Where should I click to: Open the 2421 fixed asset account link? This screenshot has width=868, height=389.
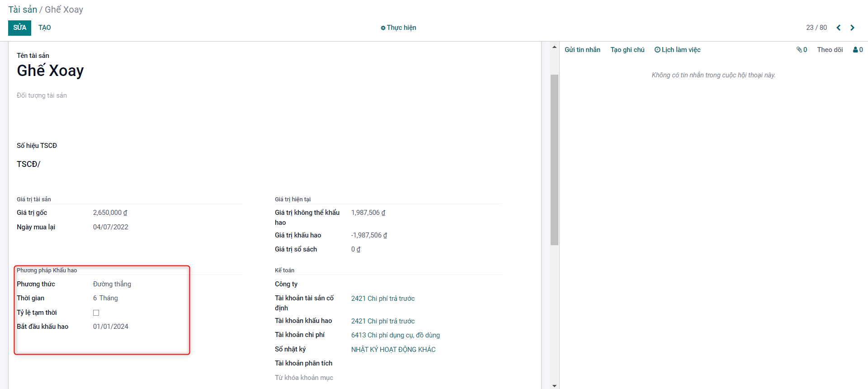382,299
